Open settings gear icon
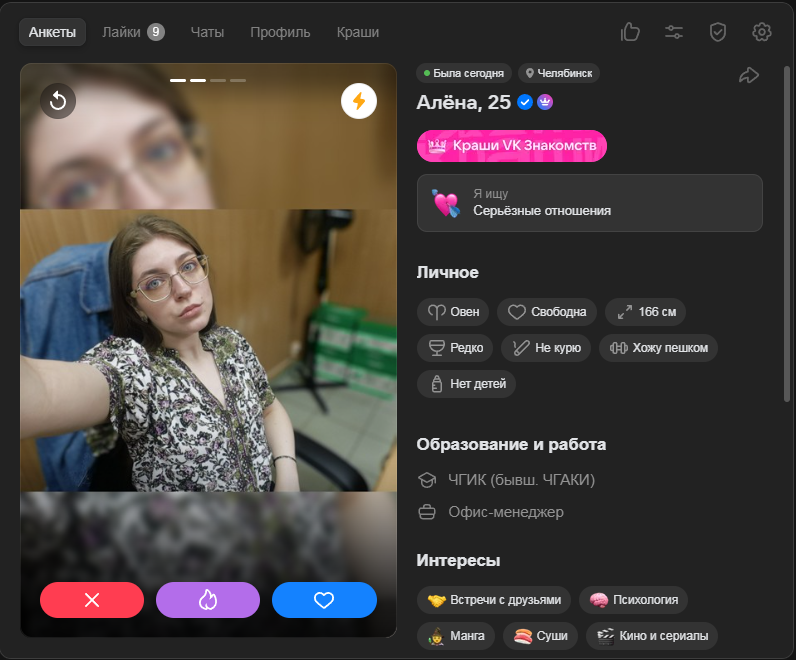The width and height of the screenshot is (796, 660). coord(761,32)
